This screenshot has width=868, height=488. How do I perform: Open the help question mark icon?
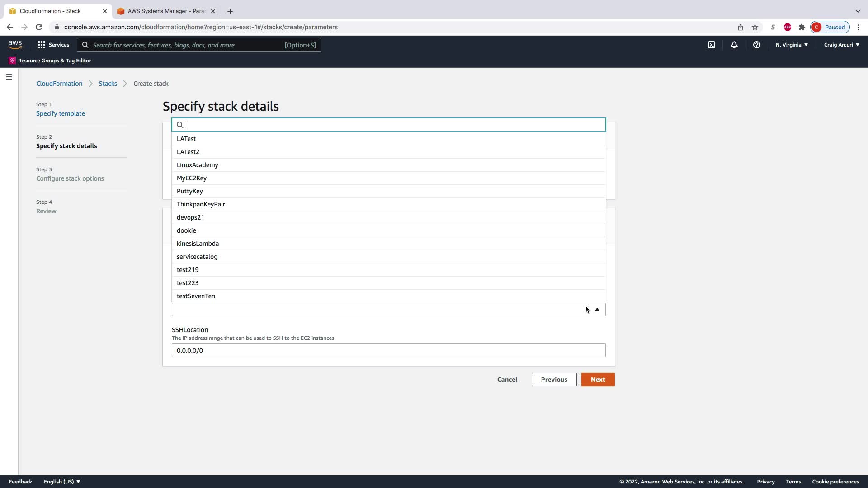point(756,45)
